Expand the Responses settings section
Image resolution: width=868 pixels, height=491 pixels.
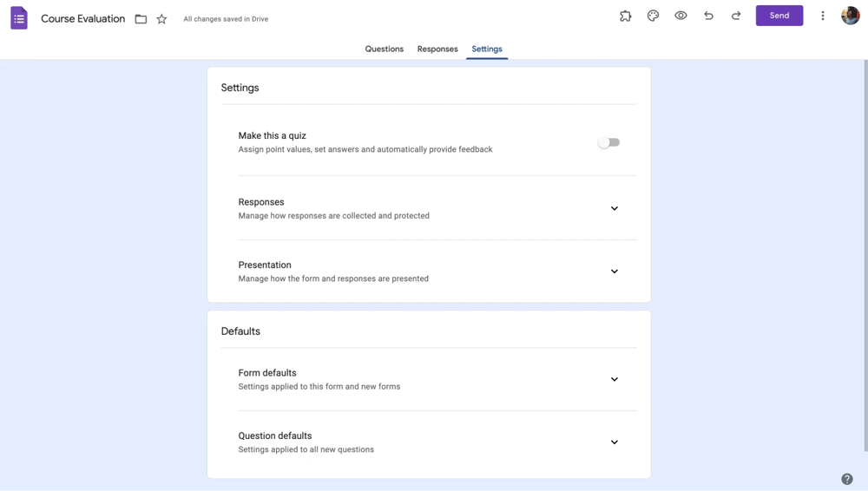614,208
